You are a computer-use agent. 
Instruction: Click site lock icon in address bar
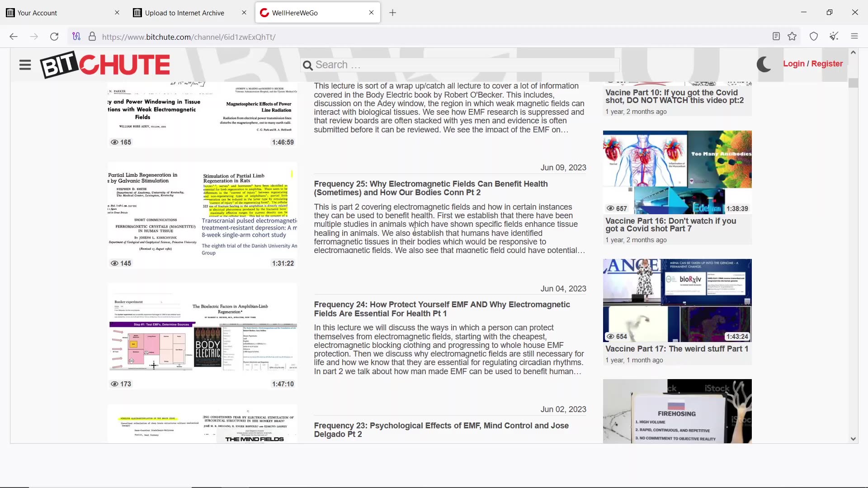click(x=92, y=37)
